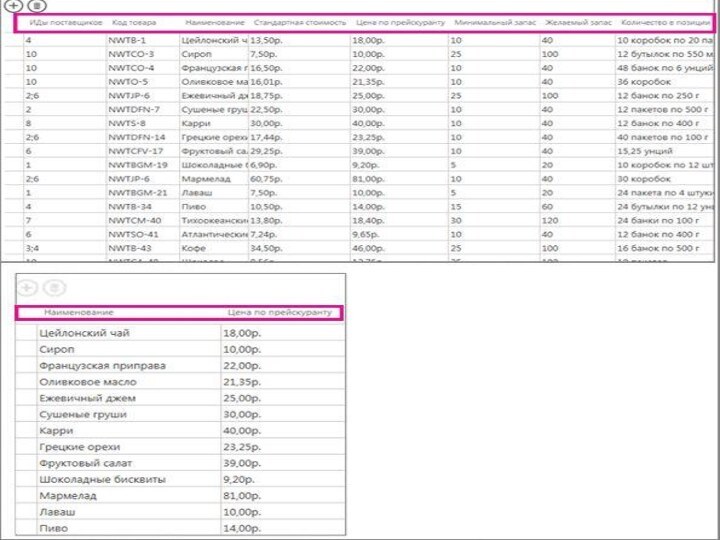Click the delete record icon above top table

click(x=37, y=6)
